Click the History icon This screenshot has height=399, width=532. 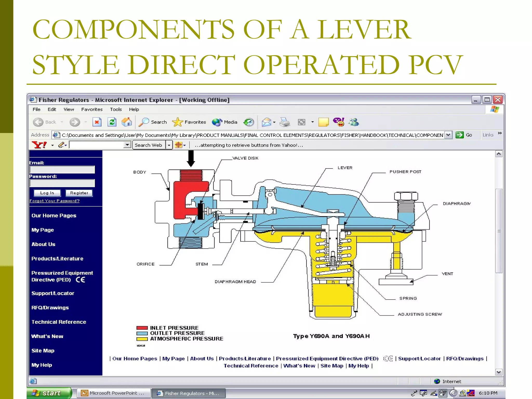click(x=249, y=122)
